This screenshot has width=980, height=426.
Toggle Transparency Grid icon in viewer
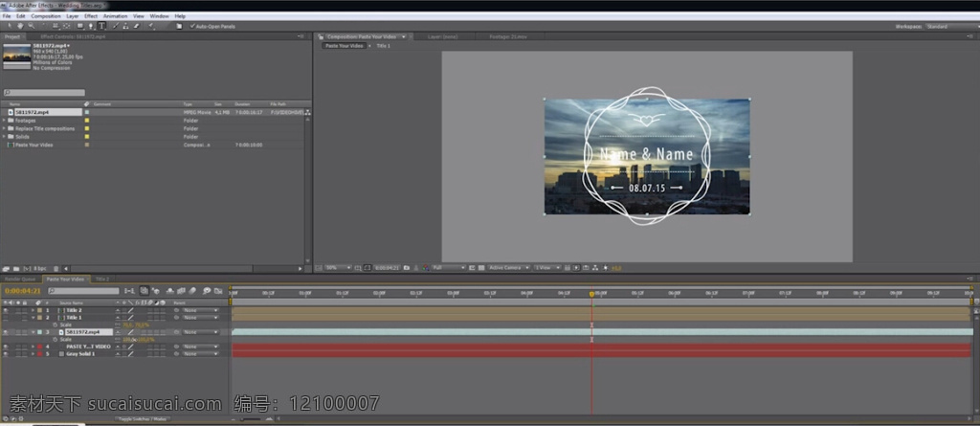[x=481, y=268]
